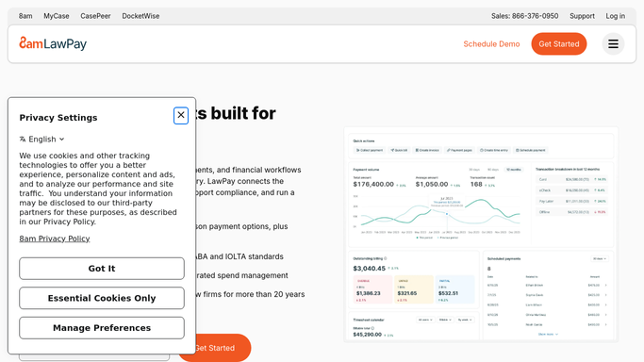Image resolution: width=644 pixels, height=362 pixels.
Task: Open the 8am link in top bar
Action: point(25,16)
